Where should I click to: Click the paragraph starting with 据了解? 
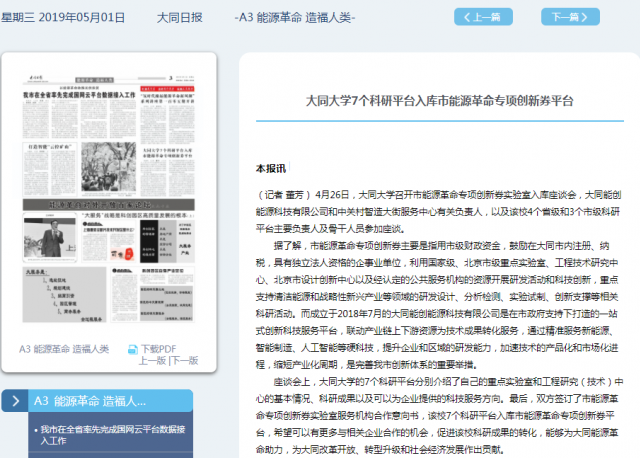point(437,305)
